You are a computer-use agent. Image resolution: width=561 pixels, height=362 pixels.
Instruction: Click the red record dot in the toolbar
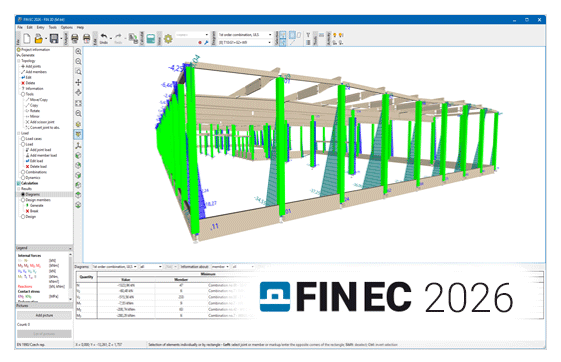[x=200, y=43]
